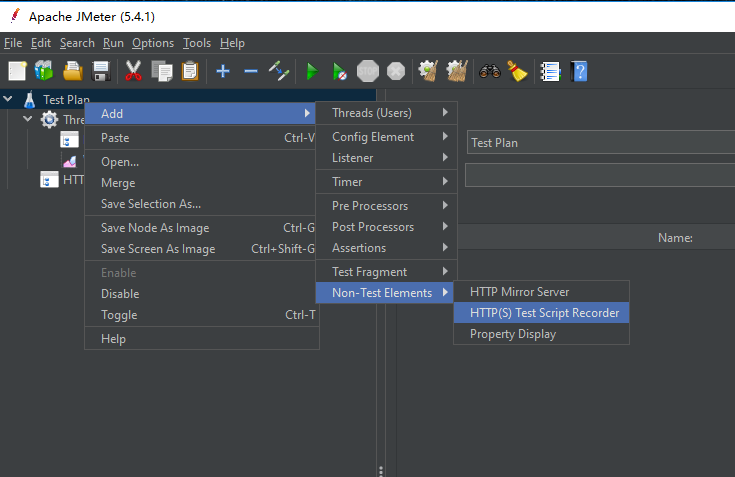Choose Save Selection As...
This screenshot has width=735, height=477.
pos(201,204)
